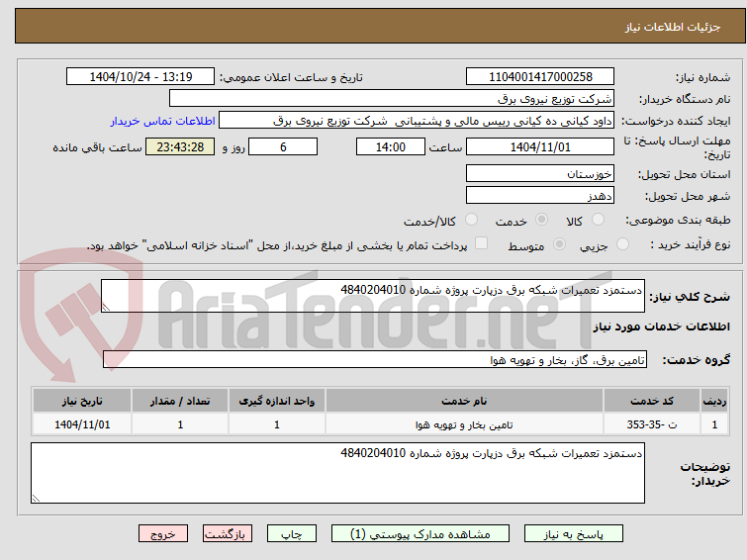Click the buyer name field شرکت توزیع نیروی برق

click(x=391, y=99)
